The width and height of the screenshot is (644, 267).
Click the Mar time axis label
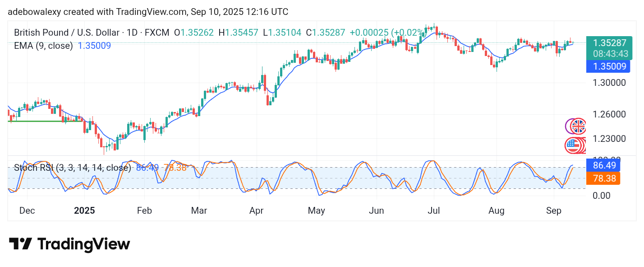(x=199, y=211)
